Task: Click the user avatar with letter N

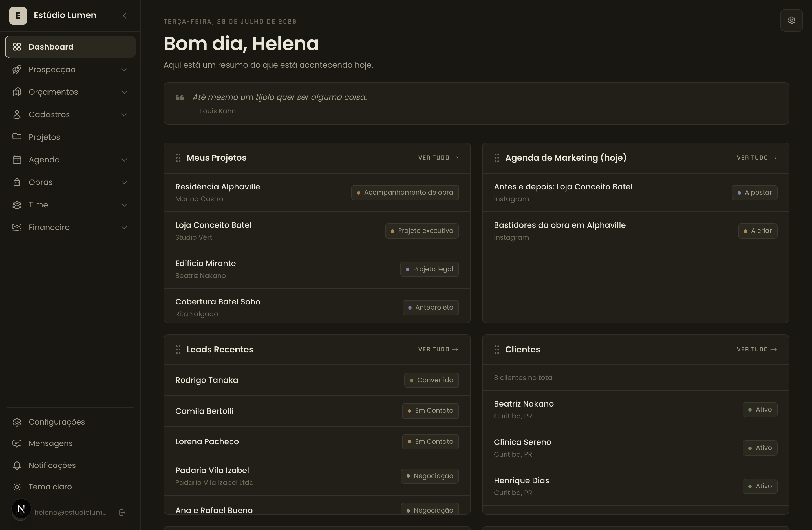Action: click(21, 509)
